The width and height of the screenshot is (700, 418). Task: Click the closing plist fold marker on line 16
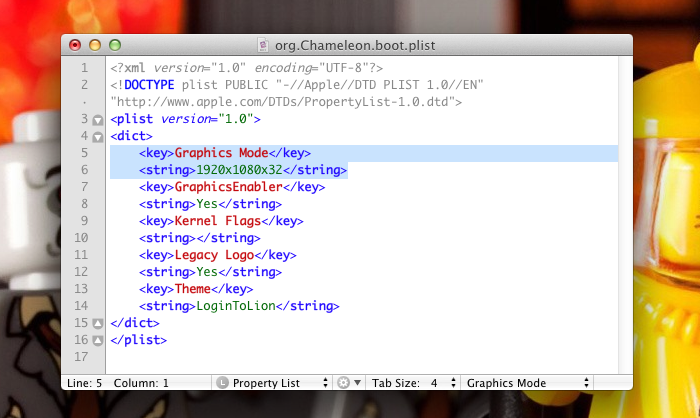[98, 340]
